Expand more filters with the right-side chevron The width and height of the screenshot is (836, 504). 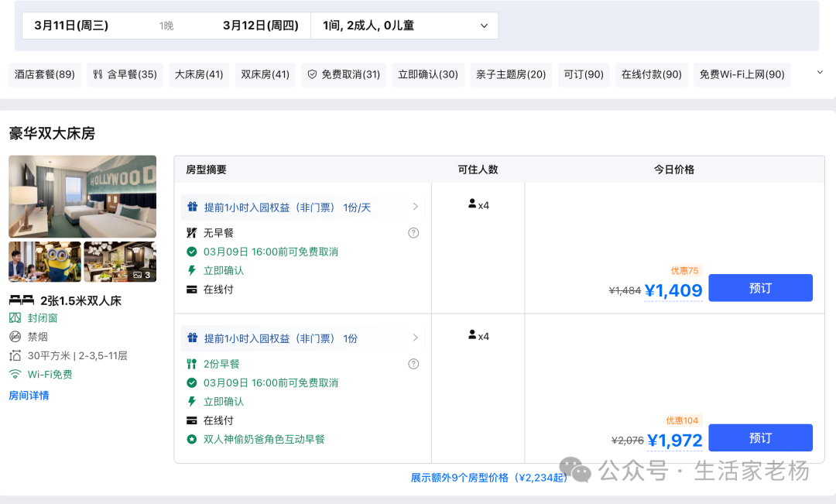[x=818, y=72]
